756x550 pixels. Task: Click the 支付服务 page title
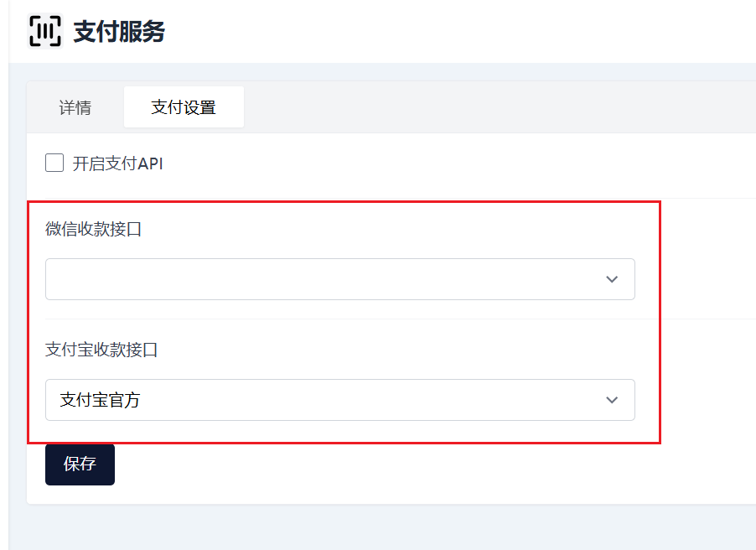[119, 32]
